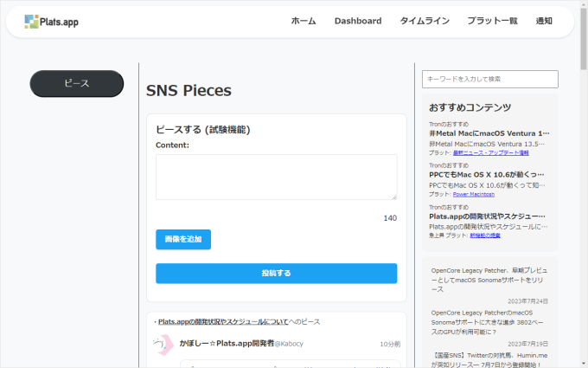588x368 pixels.
Task: Open news about 3802ベースのGPU support
Action: pyautogui.click(x=487, y=322)
